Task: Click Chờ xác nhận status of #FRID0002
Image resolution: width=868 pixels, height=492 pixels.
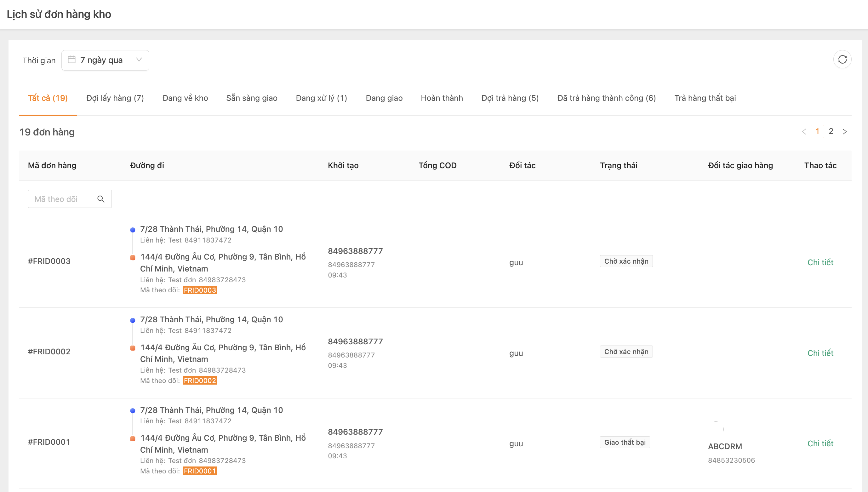Action: click(x=626, y=352)
